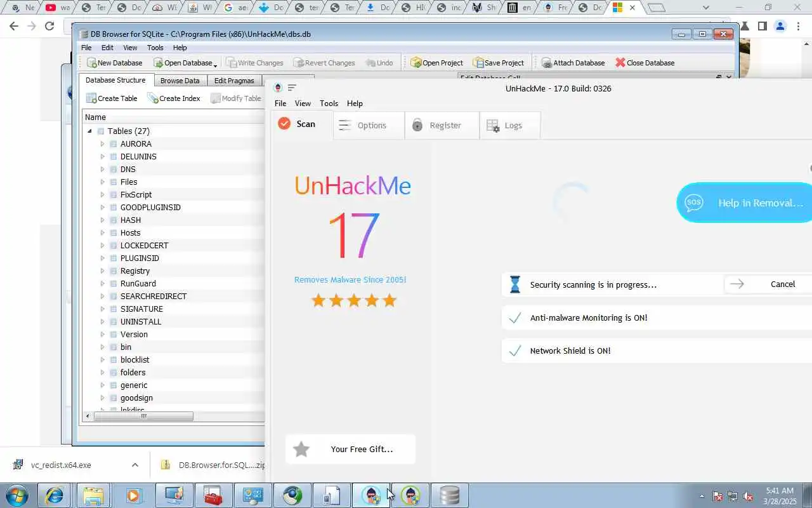Viewport: 812px width, 508px height.
Task: Click browser back arrow button
Action: pos(14,26)
